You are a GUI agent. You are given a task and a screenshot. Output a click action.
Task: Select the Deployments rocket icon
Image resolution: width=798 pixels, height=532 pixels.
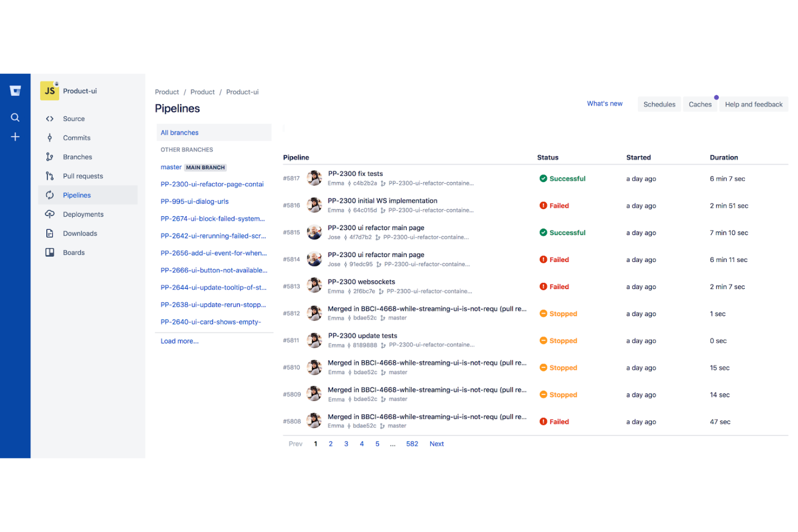pyautogui.click(x=50, y=214)
